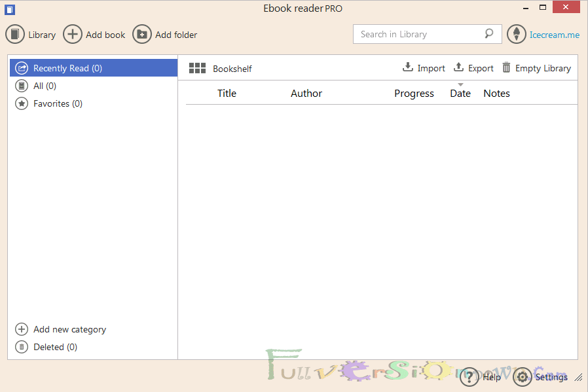Click the Add new category plus icon
This screenshot has height=392, width=588.
[22, 329]
